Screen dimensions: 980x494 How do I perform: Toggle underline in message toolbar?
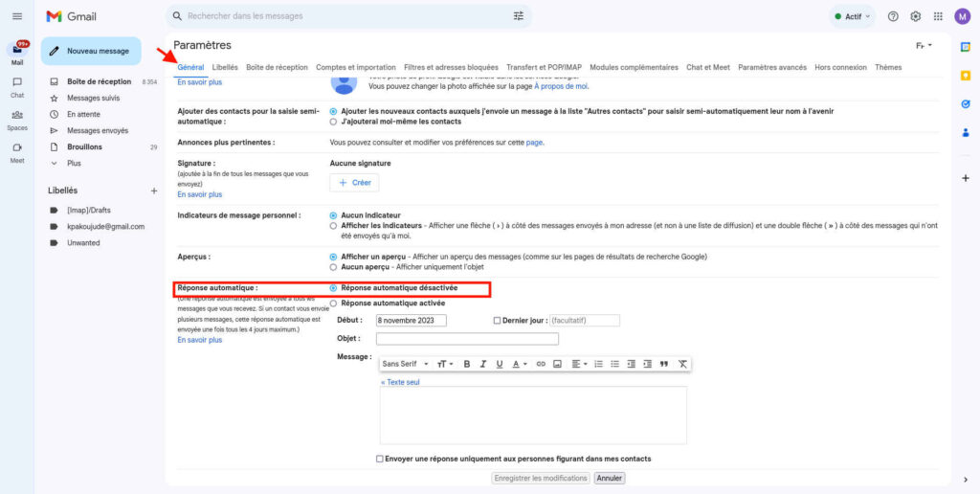[x=500, y=364]
